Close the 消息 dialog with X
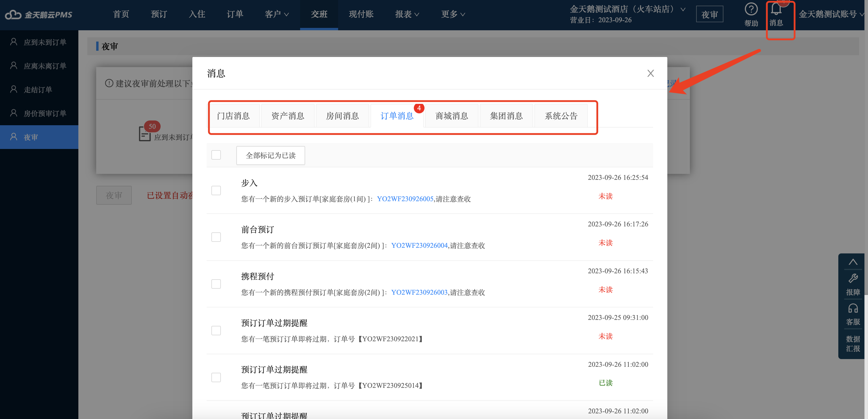Image resolution: width=868 pixels, height=419 pixels. click(x=650, y=73)
